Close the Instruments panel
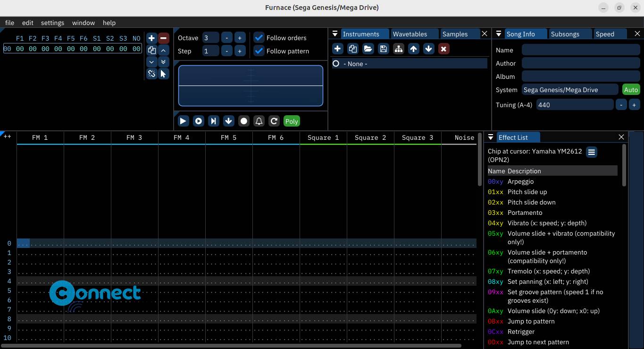This screenshot has height=349, width=644. pos(485,34)
